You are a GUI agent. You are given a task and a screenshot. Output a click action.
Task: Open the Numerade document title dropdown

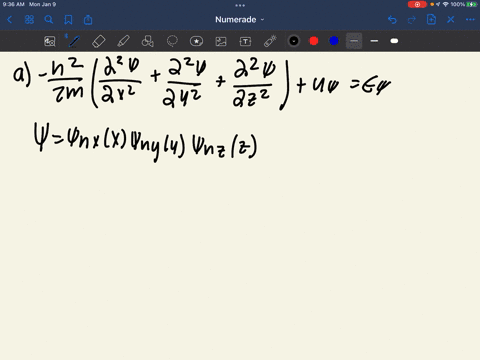tap(239, 20)
